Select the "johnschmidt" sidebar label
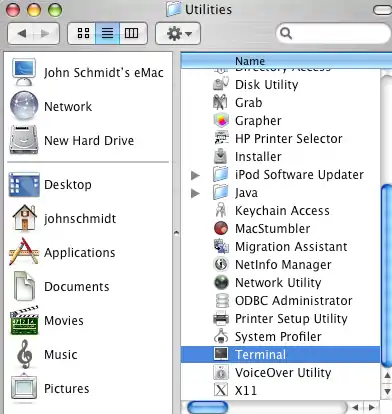Image resolution: width=392 pixels, height=414 pixels. click(x=80, y=219)
